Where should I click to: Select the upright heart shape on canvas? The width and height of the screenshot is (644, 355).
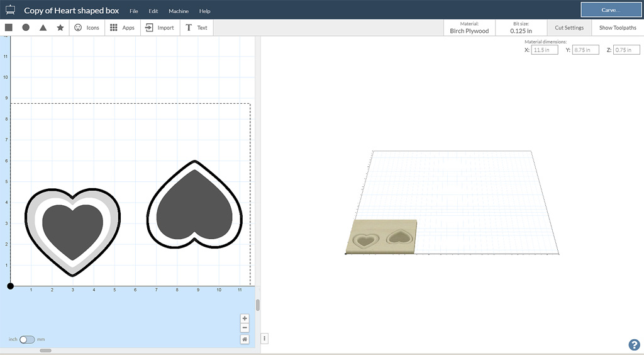(x=73, y=232)
